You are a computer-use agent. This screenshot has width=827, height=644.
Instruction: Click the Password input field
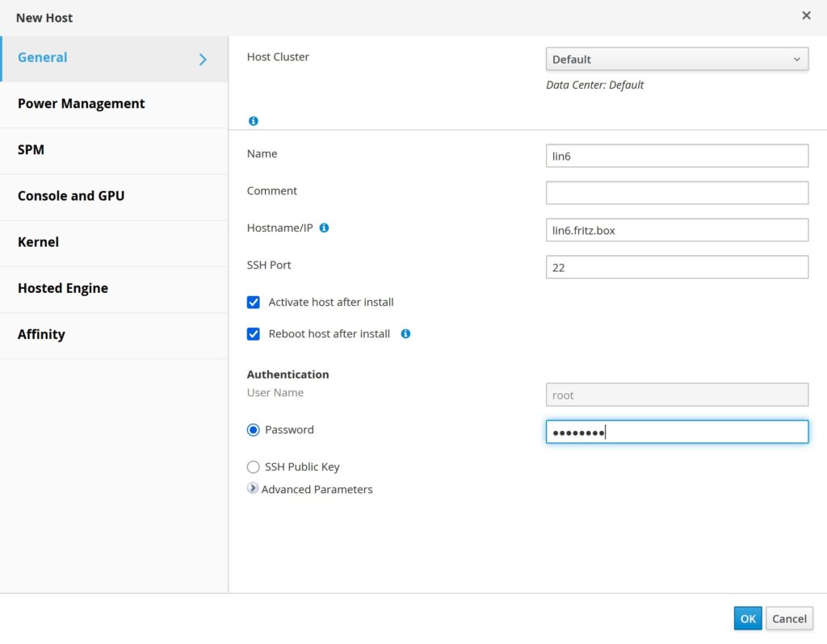[x=677, y=432]
